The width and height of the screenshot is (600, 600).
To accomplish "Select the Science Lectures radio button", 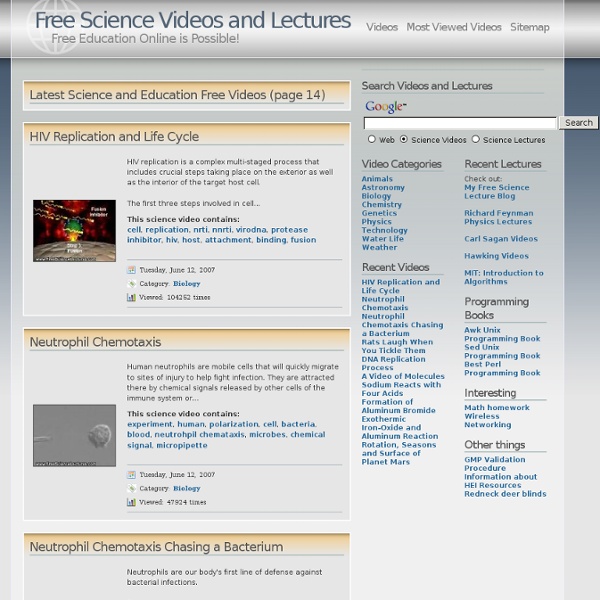I will pyautogui.click(x=476, y=140).
